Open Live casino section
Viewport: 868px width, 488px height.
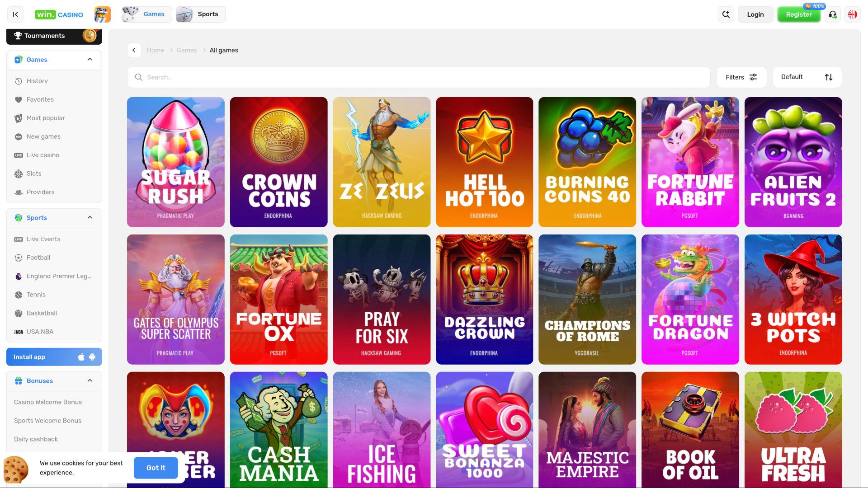tap(54, 155)
